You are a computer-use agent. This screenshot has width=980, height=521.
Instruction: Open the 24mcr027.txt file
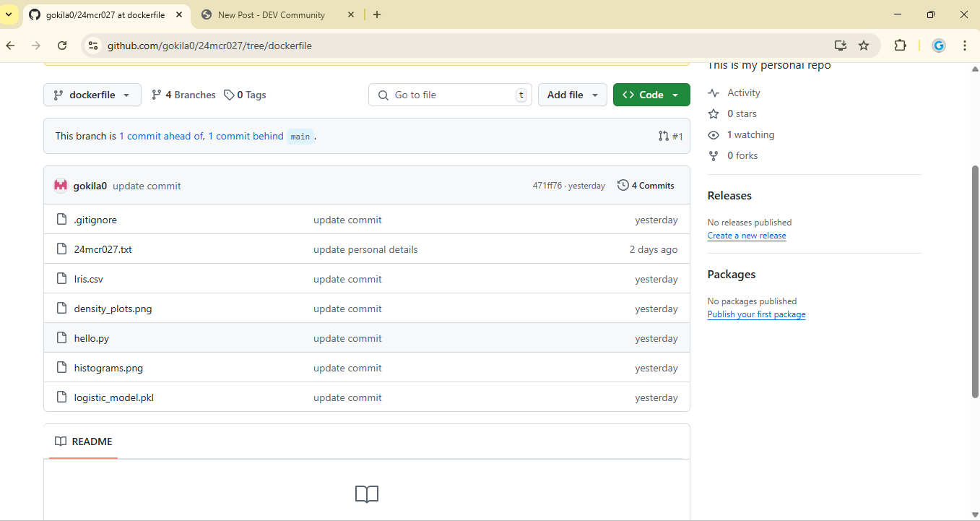point(103,249)
